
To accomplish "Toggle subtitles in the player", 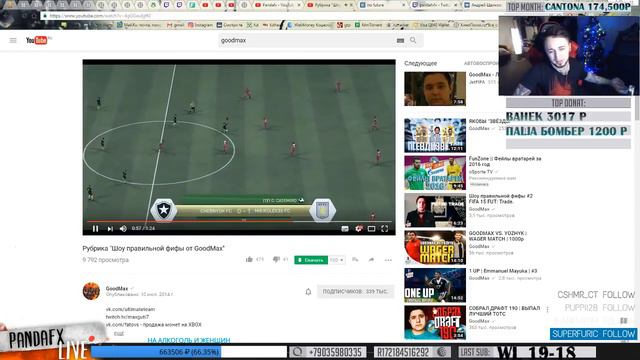I will 345,229.
